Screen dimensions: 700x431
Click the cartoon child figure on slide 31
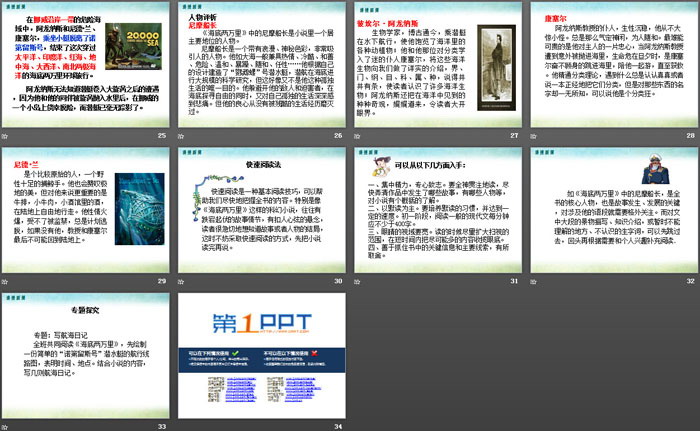(x=381, y=167)
